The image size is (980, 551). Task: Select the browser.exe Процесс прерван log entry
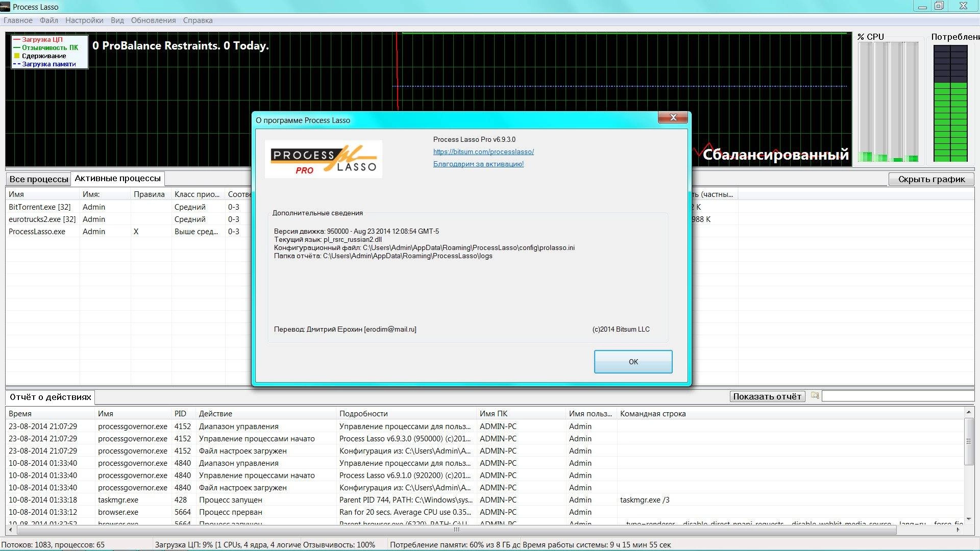(x=484, y=512)
